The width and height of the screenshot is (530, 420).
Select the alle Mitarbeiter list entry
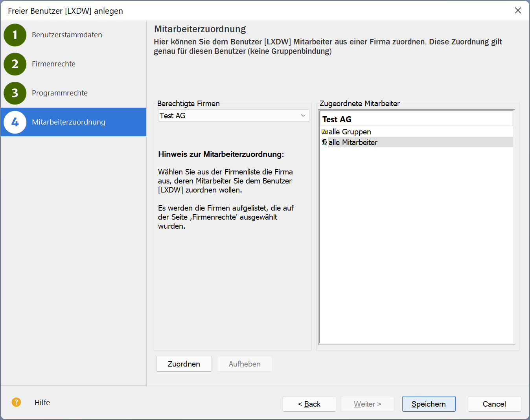(353, 142)
